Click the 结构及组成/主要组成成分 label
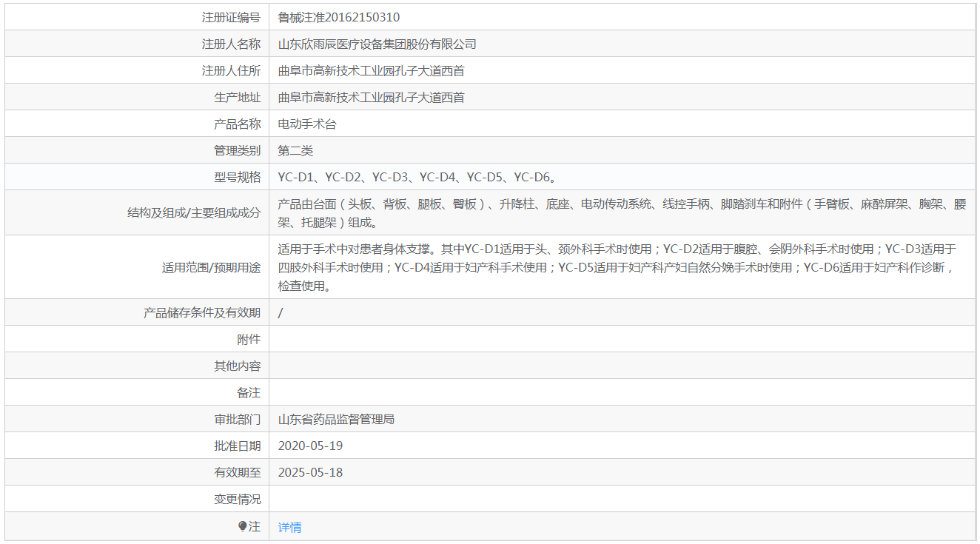This screenshot has height=544, width=980. (x=194, y=212)
